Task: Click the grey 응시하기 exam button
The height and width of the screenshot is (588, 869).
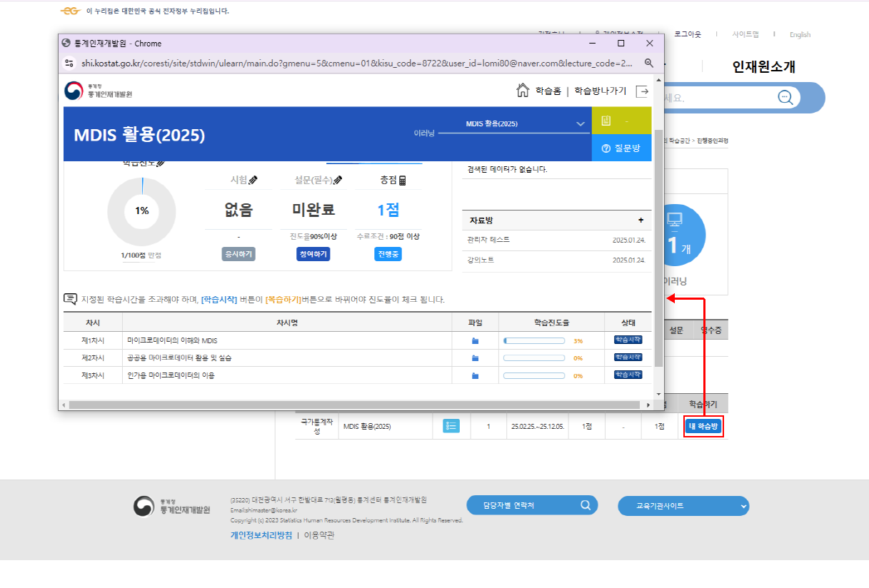Action: (238, 254)
